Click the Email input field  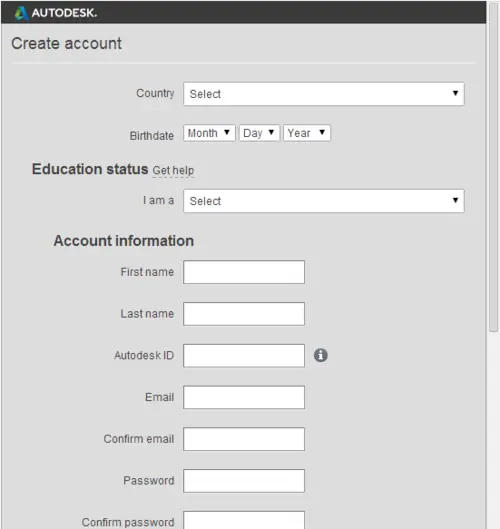(244, 397)
